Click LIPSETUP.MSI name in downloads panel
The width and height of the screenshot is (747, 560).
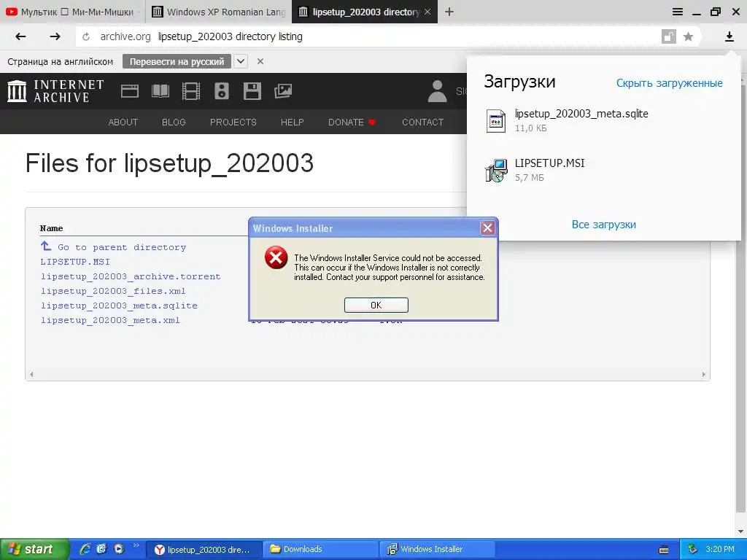(549, 163)
